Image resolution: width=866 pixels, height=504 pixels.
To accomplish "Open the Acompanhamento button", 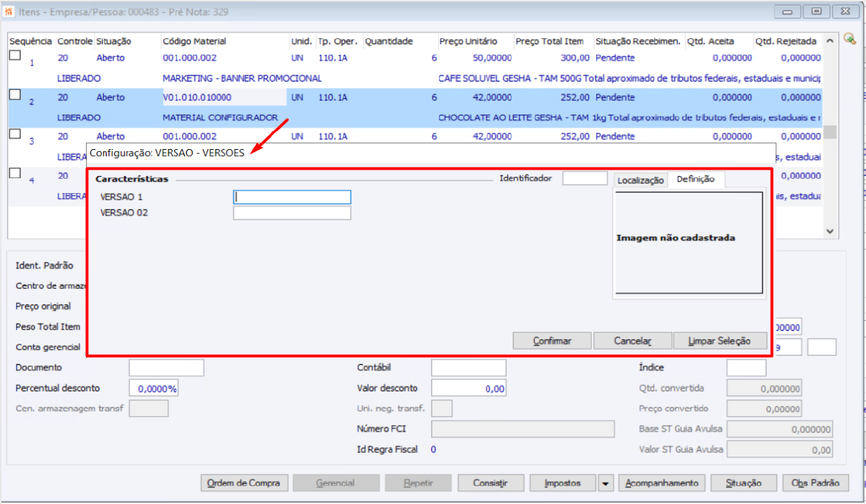I will click(662, 483).
